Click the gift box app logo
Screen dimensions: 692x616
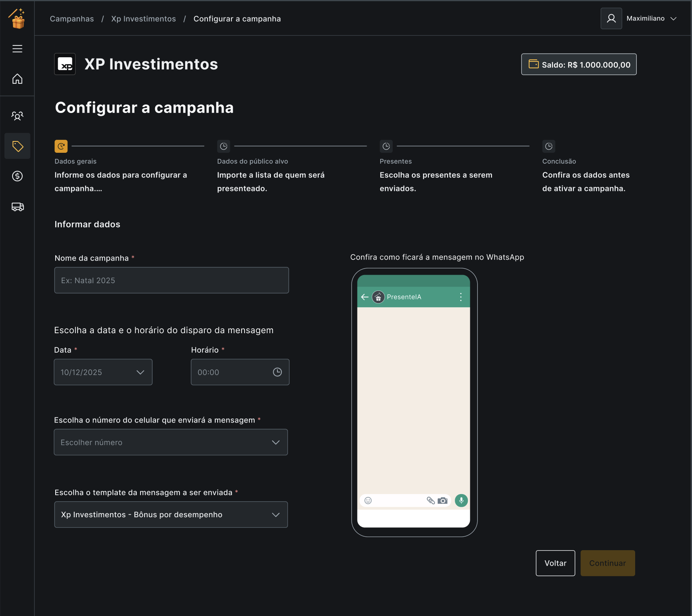pyautogui.click(x=17, y=19)
